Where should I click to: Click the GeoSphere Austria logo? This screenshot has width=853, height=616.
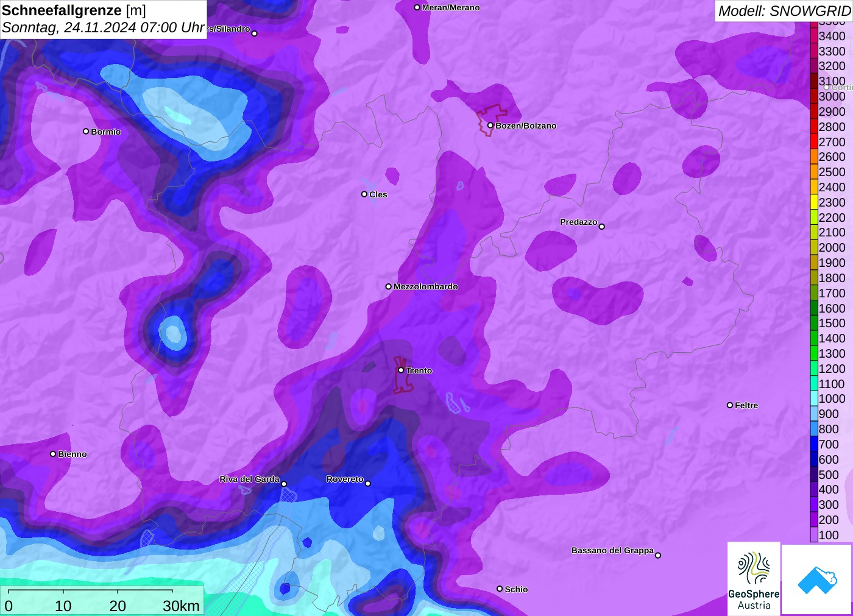click(x=754, y=578)
